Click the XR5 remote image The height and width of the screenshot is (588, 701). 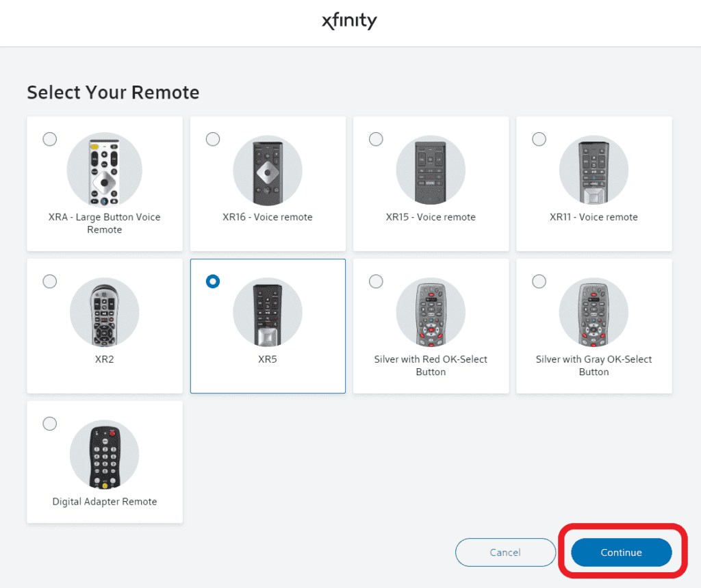(267, 312)
